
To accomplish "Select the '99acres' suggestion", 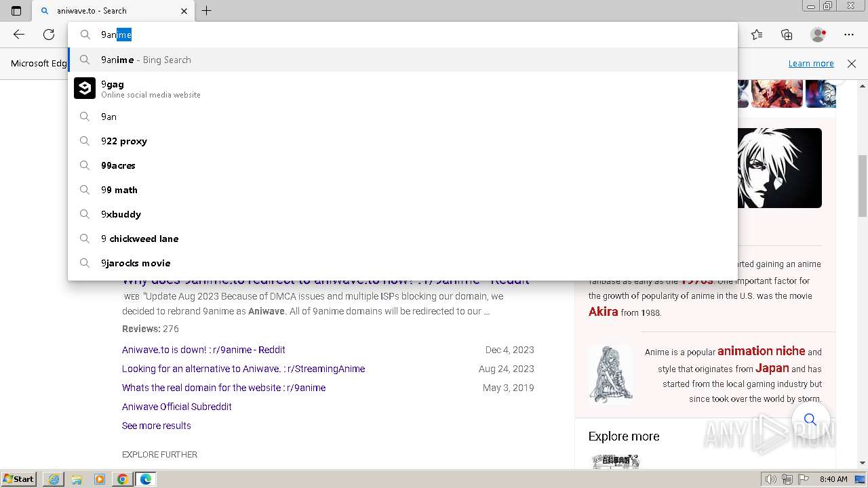I will [x=403, y=165].
